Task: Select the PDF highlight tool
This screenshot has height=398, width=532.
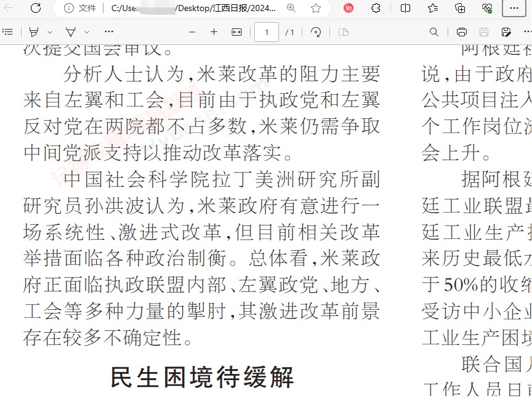Action: click(34, 32)
